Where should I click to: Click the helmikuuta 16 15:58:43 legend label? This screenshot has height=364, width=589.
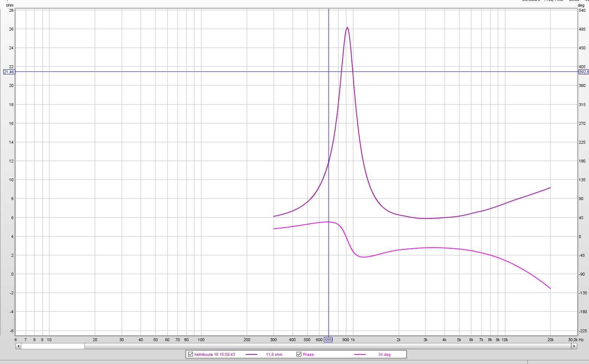pyautogui.click(x=215, y=354)
